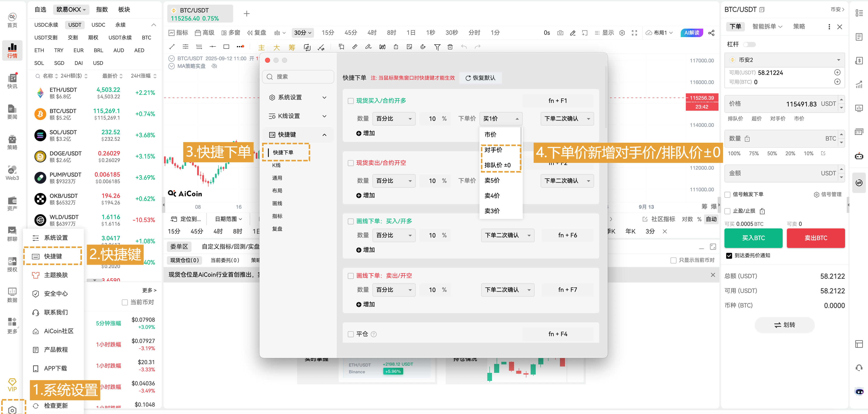
Task: Click the fullscreen chart icon
Action: coord(634,33)
